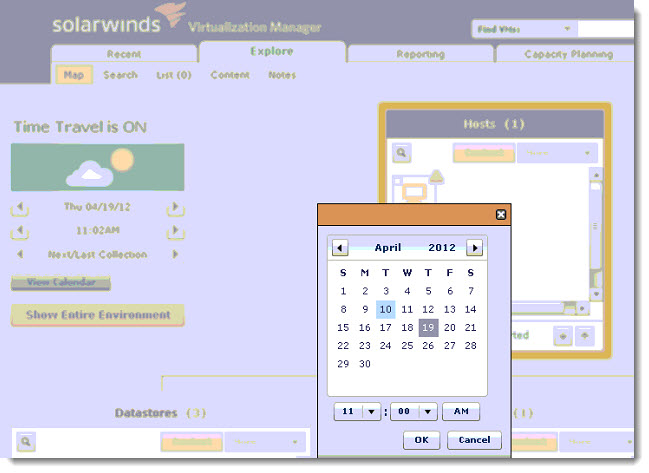Click the down-arrow button at Hosts panel bottom
The image size is (649, 473).
[563, 336]
